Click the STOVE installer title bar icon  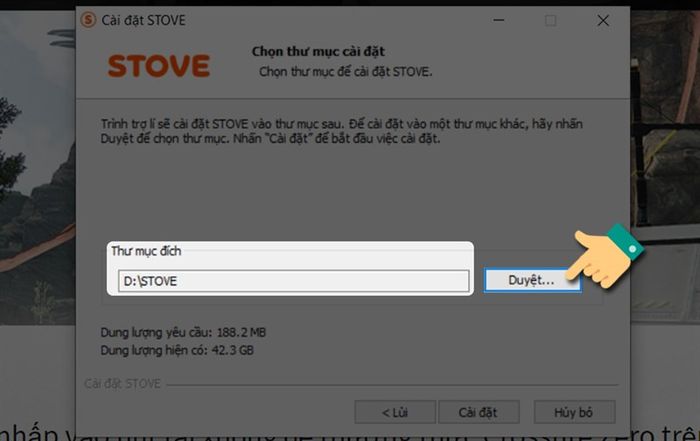(88, 20)
